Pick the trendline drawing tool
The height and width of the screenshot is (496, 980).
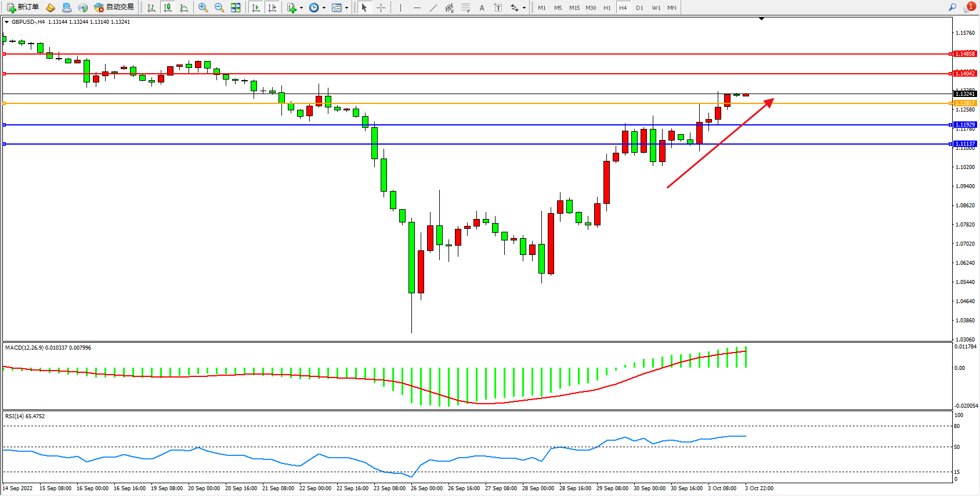point(433,8)
